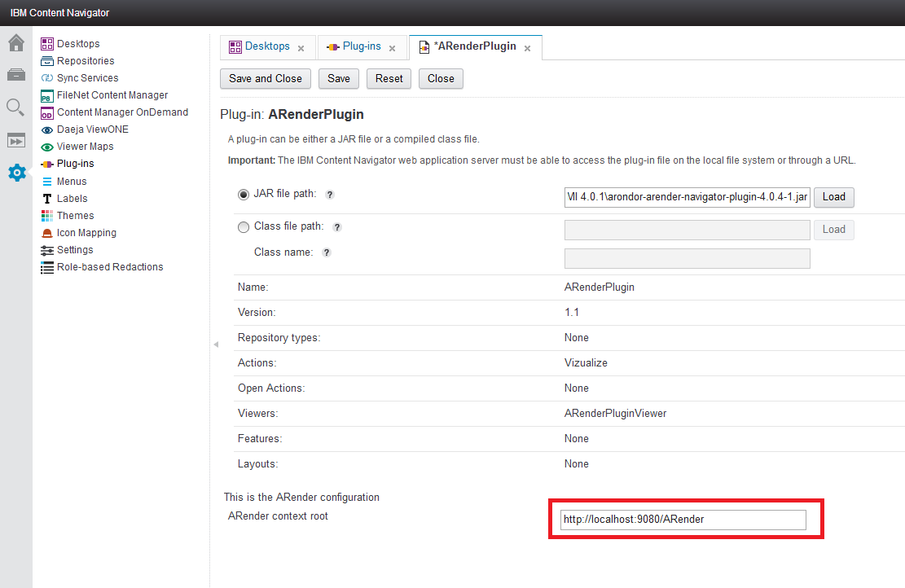
Task: Open the Search magnifier icon in sidebar
Action: pos(15,108)
